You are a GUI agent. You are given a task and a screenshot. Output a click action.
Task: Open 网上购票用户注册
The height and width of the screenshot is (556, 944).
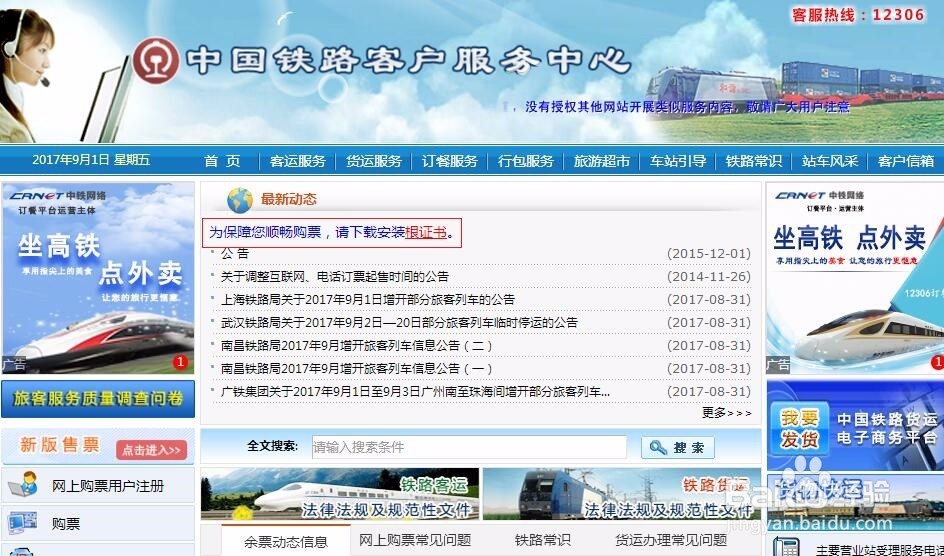(x=108, y=486)
